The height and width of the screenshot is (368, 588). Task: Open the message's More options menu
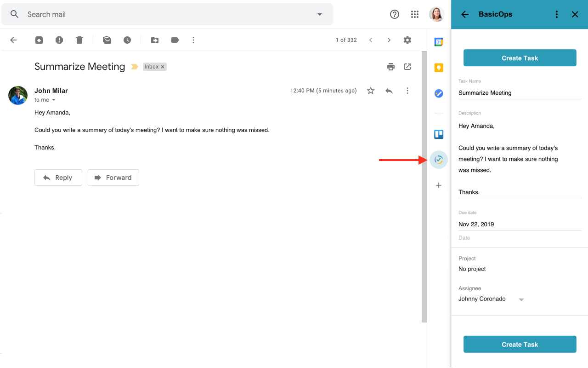(407, 91)
